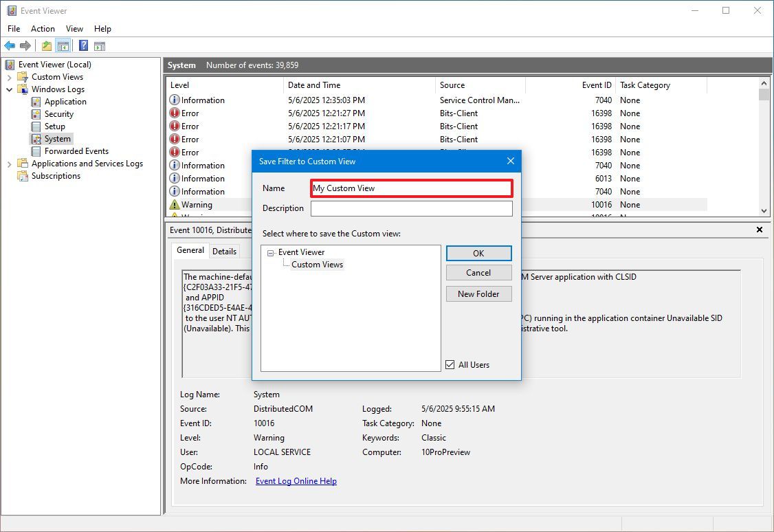Expand the Custom Views node
Viewport: 774px width, 532px height.
tap(10, 76)
